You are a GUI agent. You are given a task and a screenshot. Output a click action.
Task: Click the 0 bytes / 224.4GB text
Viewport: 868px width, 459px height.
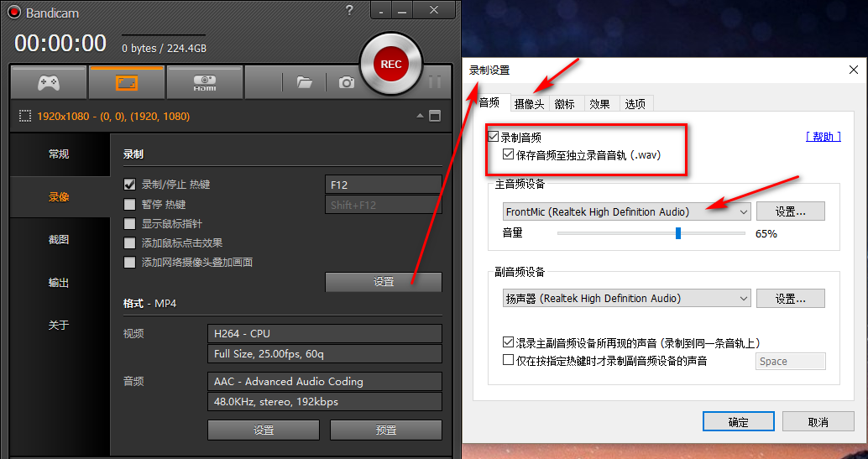click(165, 49)
